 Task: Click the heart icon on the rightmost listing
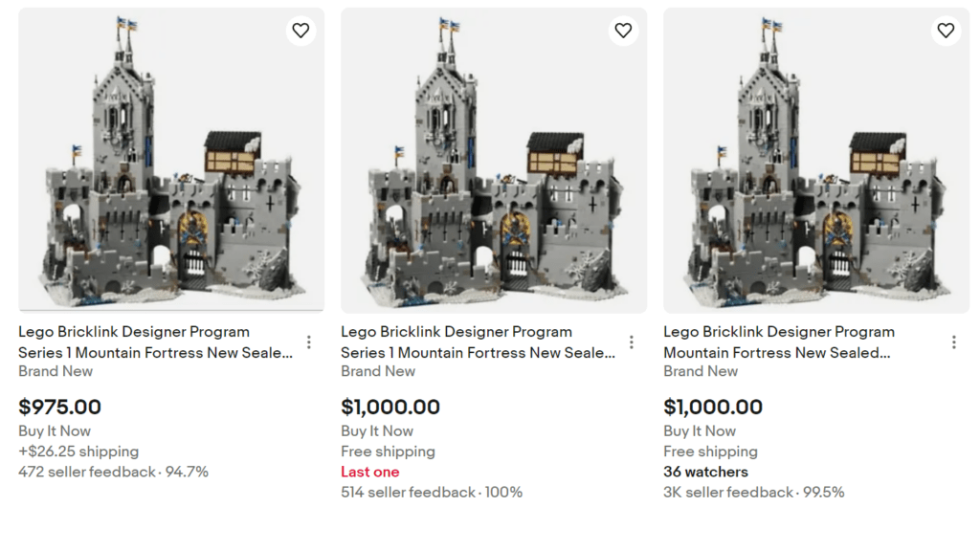point(946,30)
